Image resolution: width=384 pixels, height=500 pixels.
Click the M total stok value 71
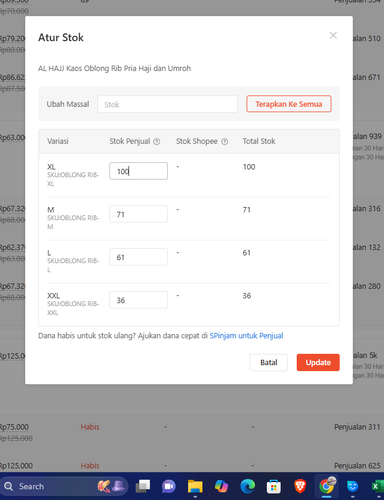pos(247,210)
